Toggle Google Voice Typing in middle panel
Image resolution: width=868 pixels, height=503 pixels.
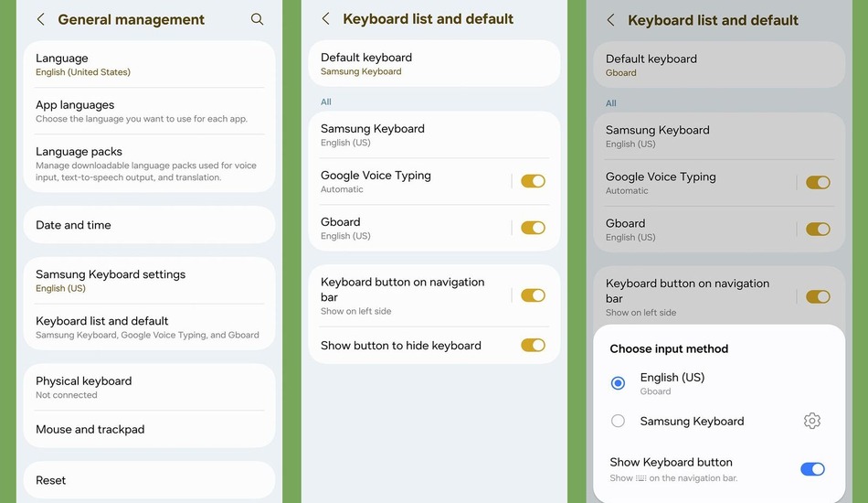(533, 181)
